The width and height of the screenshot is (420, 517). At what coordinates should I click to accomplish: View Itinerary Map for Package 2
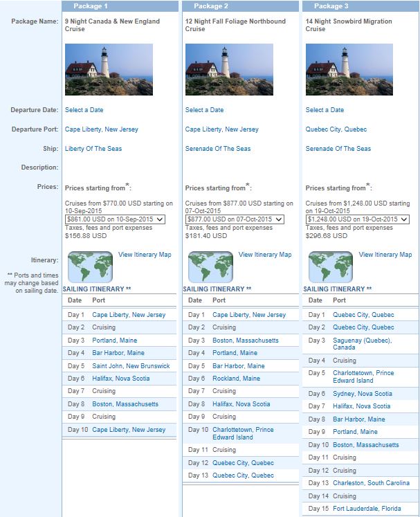265,255
